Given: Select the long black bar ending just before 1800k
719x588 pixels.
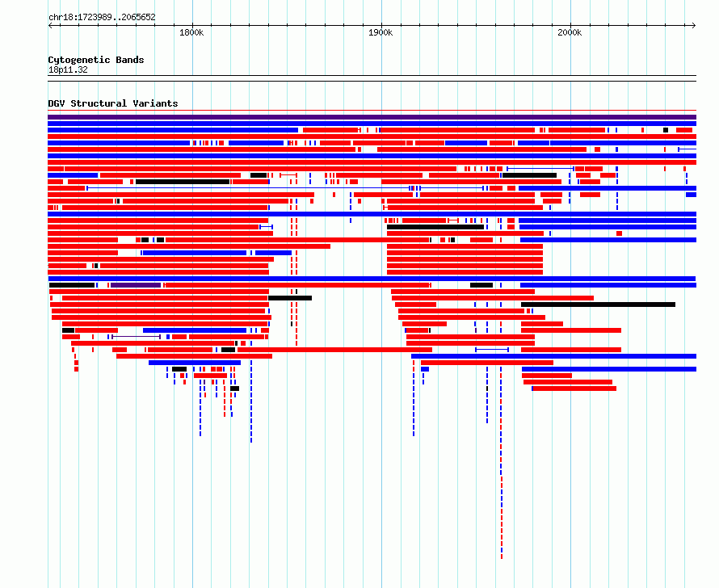Looking at the screenshot, I should (x=183, y=182).
